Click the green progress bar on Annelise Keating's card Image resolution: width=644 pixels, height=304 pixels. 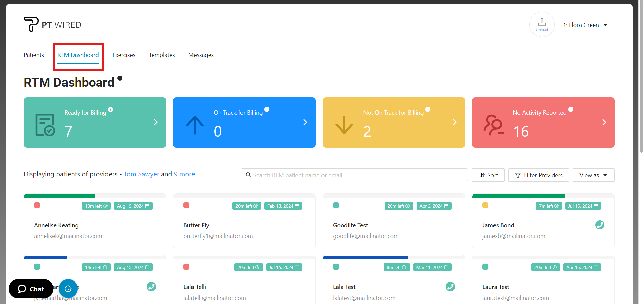pyautogui.click(x=59, y=196)
